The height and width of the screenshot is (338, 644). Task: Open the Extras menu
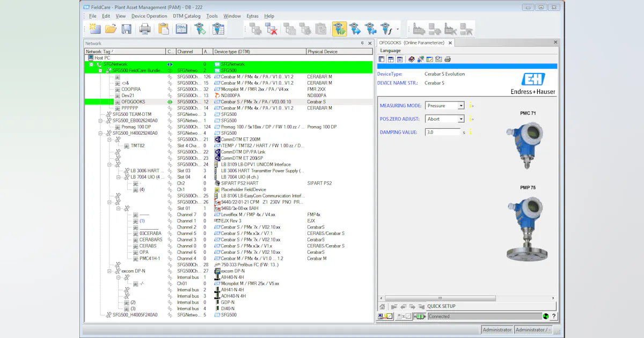point(252,16)
